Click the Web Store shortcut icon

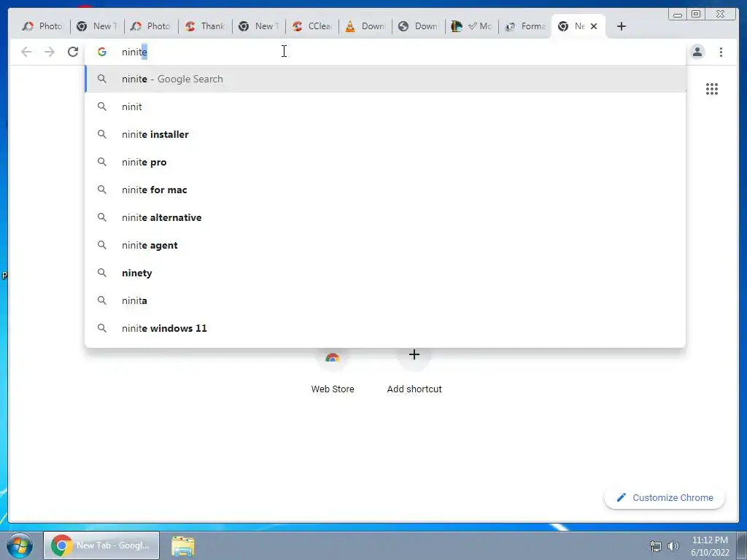pyautogui.click(x=333, y=358)
